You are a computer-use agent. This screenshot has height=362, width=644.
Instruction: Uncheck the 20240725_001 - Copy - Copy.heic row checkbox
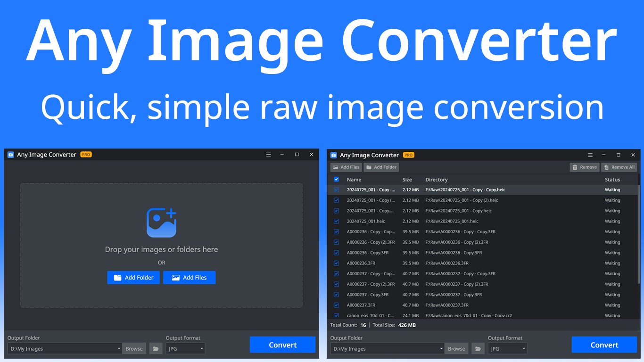[336, 190]
